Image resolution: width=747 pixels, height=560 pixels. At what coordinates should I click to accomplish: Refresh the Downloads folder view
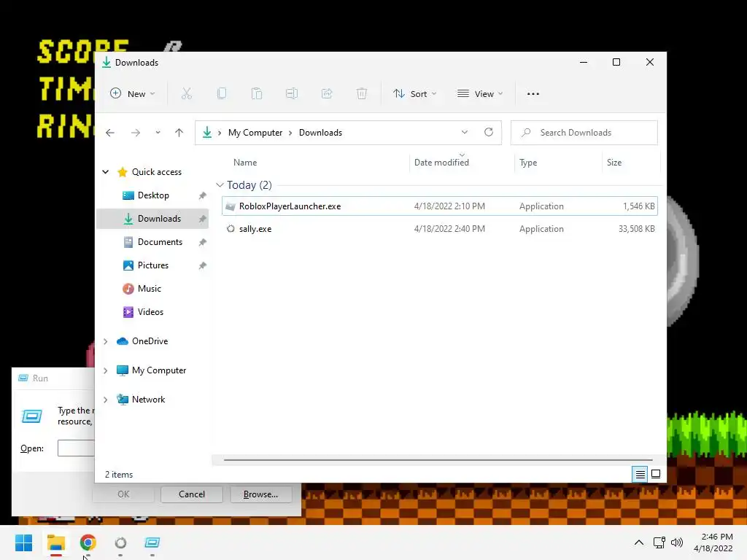click(x=489, y=133)
